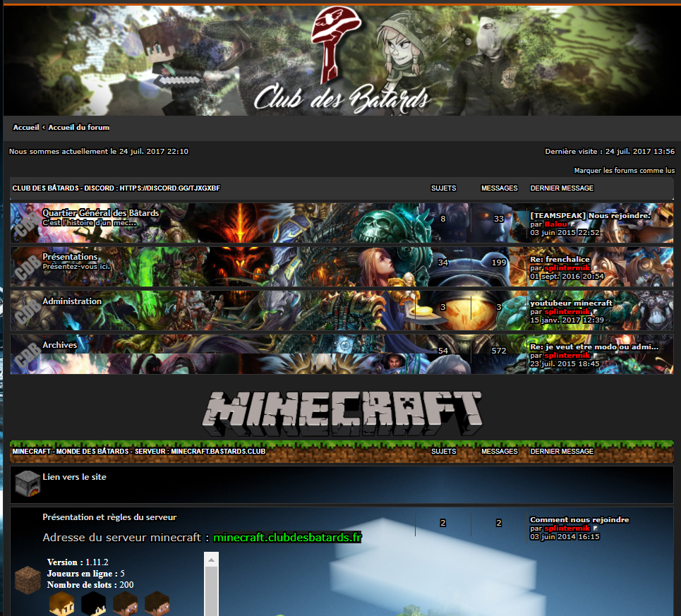The height and width of the screenshot is (616, 681).
Task: Select the last brown-haired player head
Action: (157, 604)
